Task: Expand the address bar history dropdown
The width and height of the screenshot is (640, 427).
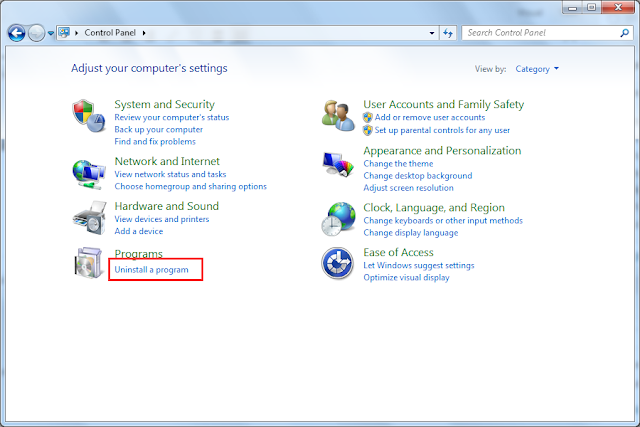Action: click(432, 33)
